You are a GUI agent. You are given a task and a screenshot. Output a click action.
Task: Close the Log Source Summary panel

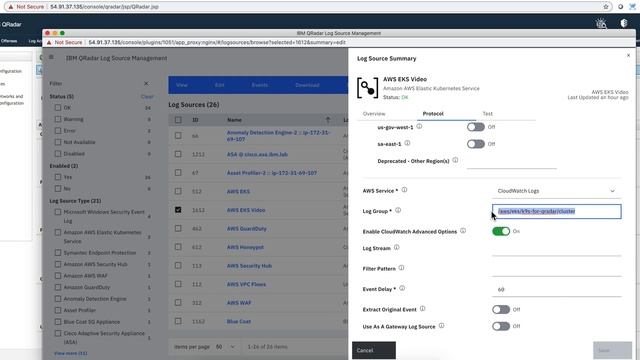[x=628, y=55]
